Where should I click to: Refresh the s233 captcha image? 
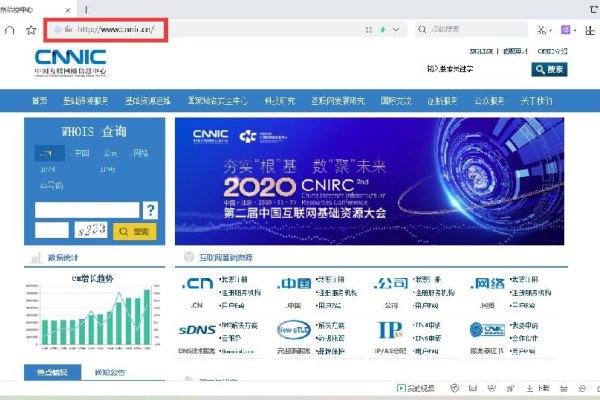click(x=91, y=230)
